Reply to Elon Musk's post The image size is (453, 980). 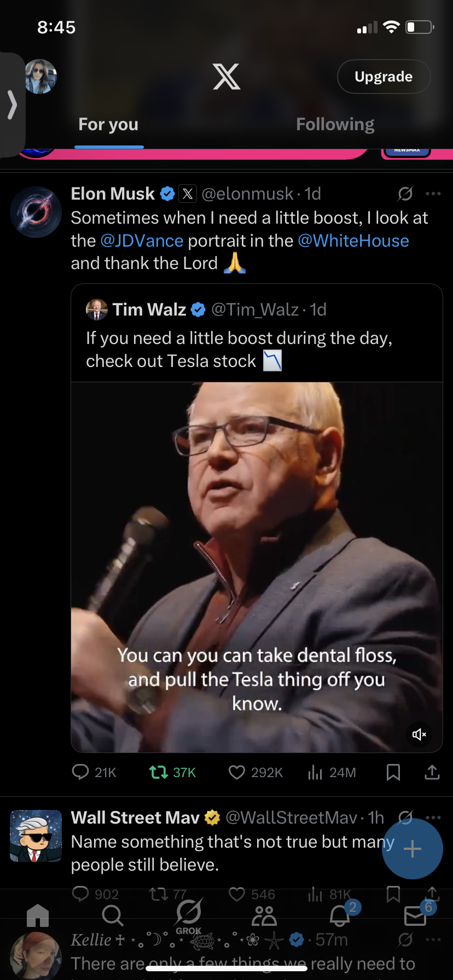click(x=80, y=772)
